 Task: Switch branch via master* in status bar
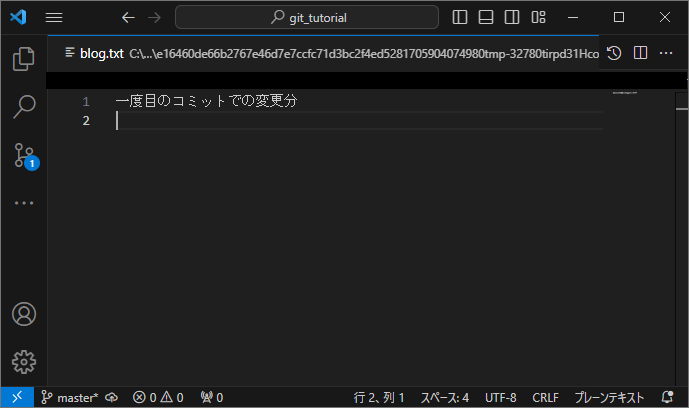click(69, 397)
